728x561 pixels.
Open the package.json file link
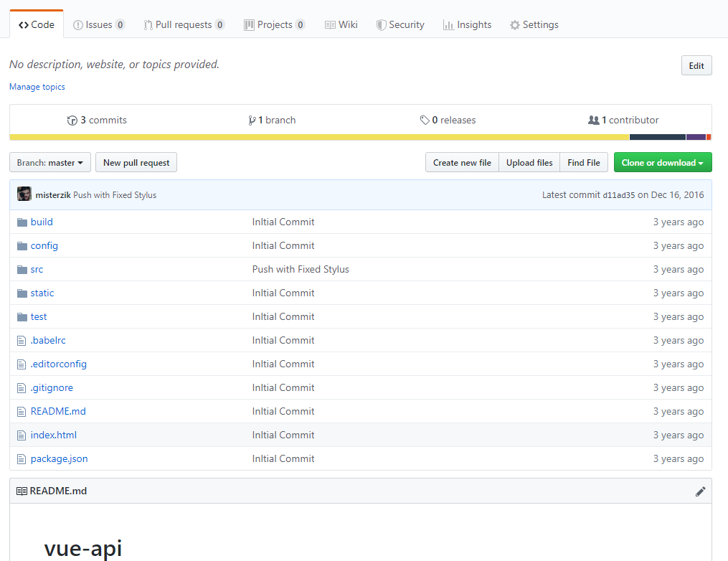[x=59, y=459]
